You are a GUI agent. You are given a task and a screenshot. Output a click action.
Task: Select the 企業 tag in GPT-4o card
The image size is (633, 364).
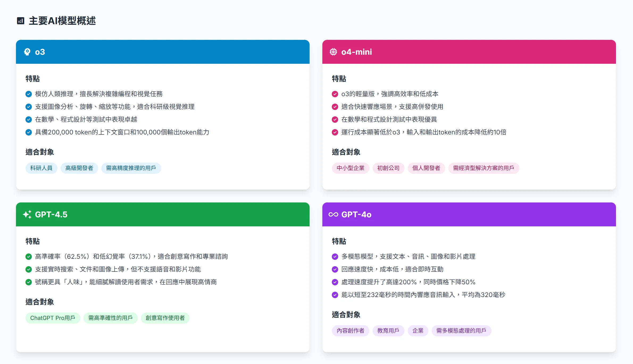(418, 331)
